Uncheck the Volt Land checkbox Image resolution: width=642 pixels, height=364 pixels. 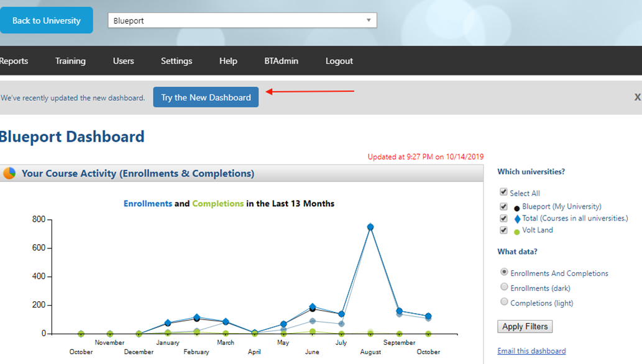click(503, 230)
